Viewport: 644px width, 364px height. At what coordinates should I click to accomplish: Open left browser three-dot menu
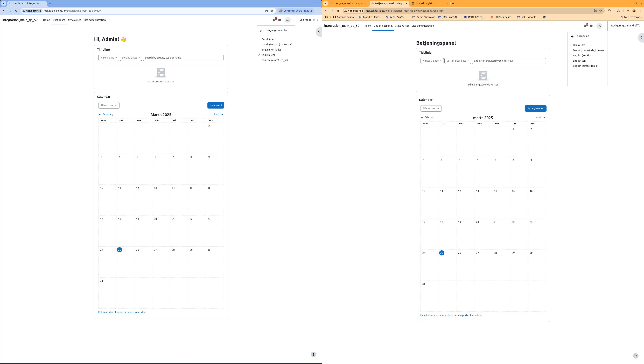coord(318,11)
